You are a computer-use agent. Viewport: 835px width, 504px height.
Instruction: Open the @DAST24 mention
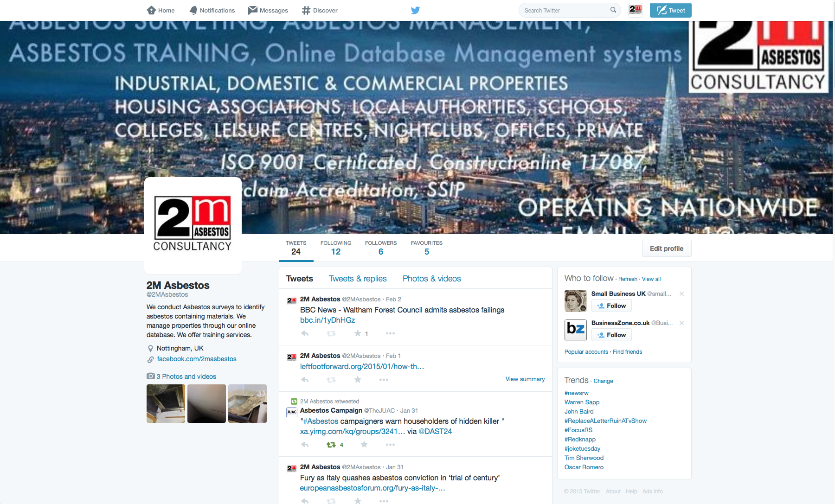[x=435, y=431]
